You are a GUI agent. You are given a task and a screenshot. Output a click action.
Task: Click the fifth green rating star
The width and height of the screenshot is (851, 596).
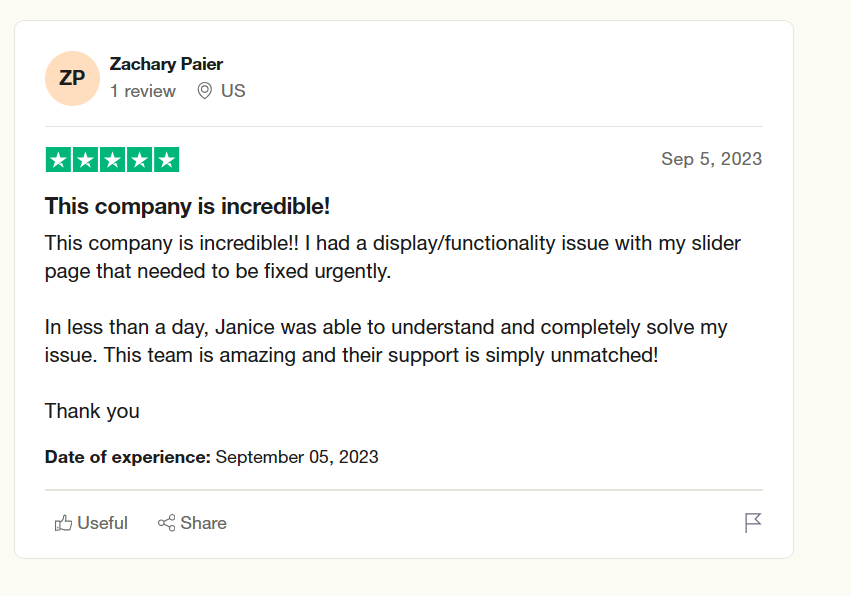167,160
